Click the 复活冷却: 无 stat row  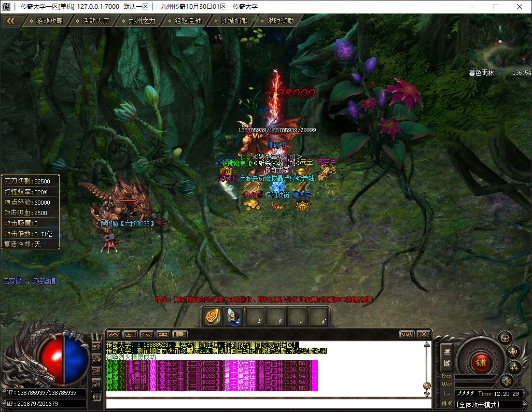31,244
